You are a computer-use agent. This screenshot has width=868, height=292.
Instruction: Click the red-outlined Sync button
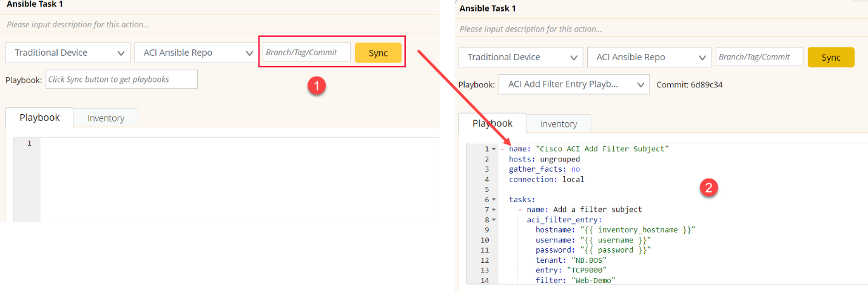378,53
